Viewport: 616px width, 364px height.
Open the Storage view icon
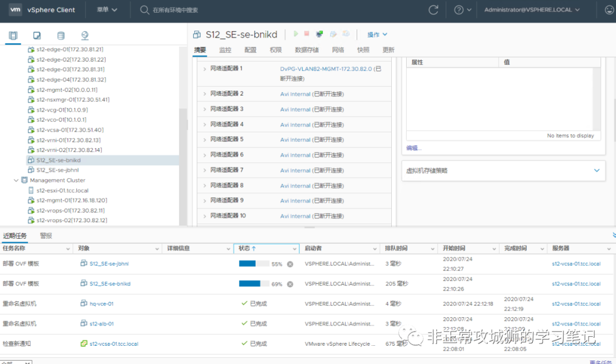point(61,36)
